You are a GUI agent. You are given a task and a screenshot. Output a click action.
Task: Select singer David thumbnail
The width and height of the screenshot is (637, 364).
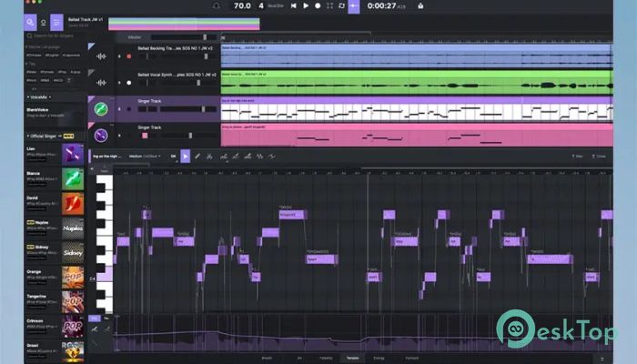[73, 204]
